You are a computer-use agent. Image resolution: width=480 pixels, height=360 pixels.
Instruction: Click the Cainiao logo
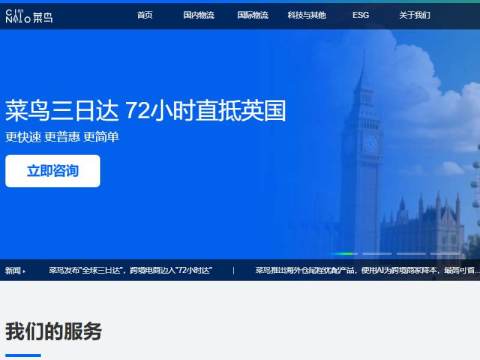[29, 16]
